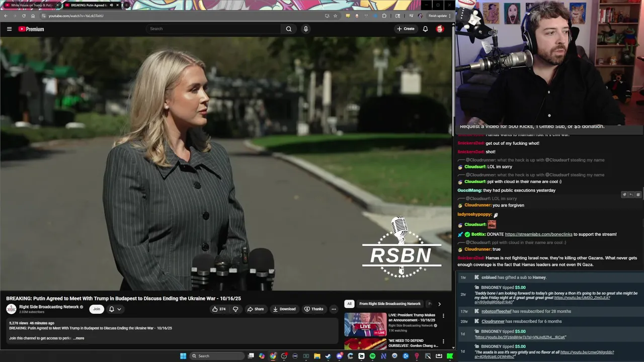Show more filter chips with the arrow
The image size is (644, 362).
439,304
